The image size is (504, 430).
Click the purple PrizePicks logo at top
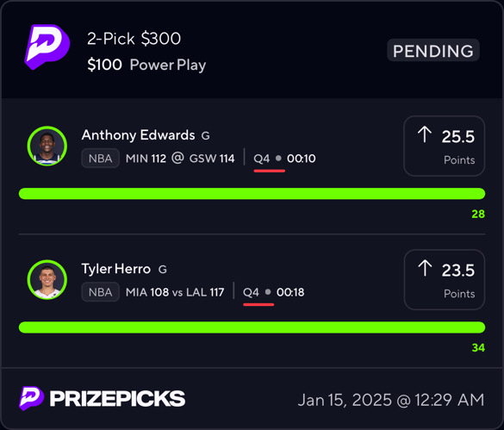tap(47, 47)
